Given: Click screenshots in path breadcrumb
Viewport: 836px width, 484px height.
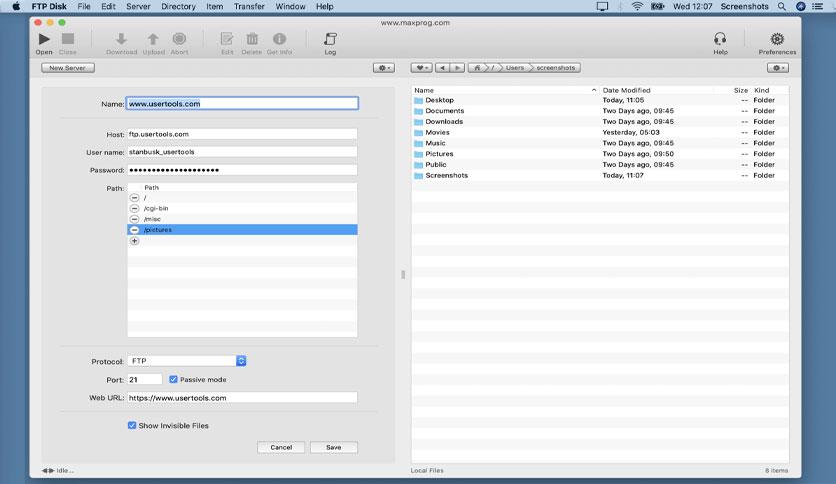Looking at the screenshot, I should pyautogui.click(x=556, y=68).
